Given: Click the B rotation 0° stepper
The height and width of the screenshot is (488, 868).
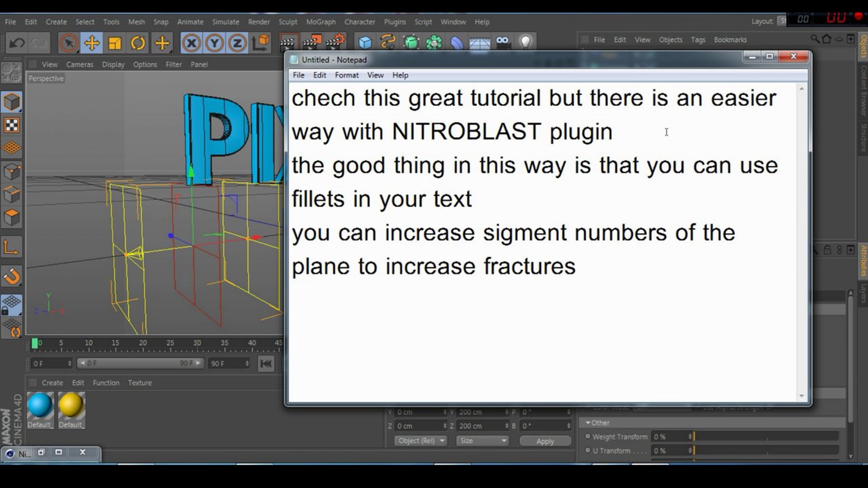Looking at the screenshot, I should [x=569, y=426].
